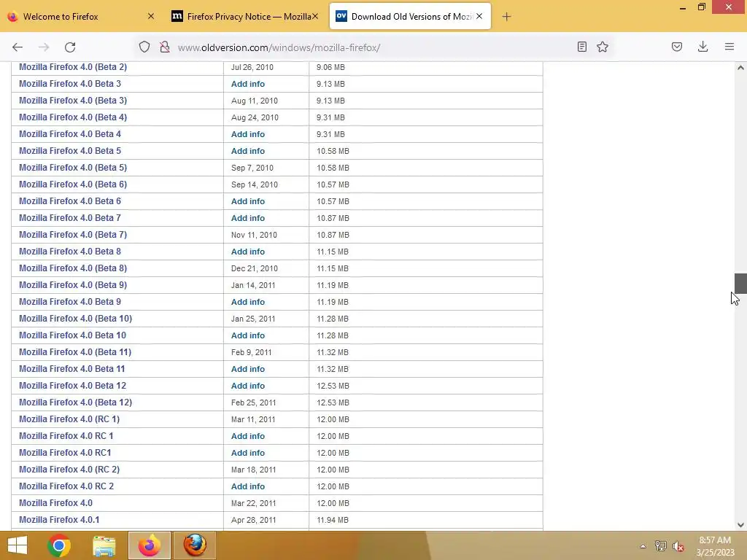Viewport: 747px width, 560px height.
Task: Click Add info for Beta 7 row
Action: [248, 218]
